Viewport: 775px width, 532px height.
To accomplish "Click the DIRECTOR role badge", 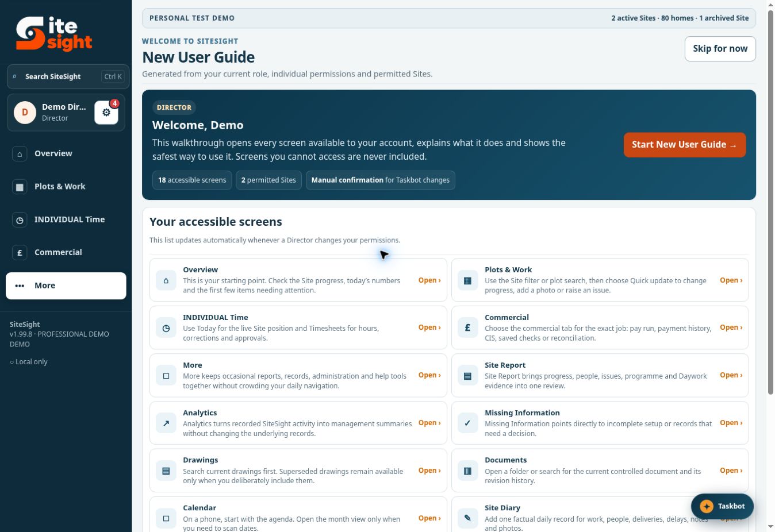I will 174,107.
